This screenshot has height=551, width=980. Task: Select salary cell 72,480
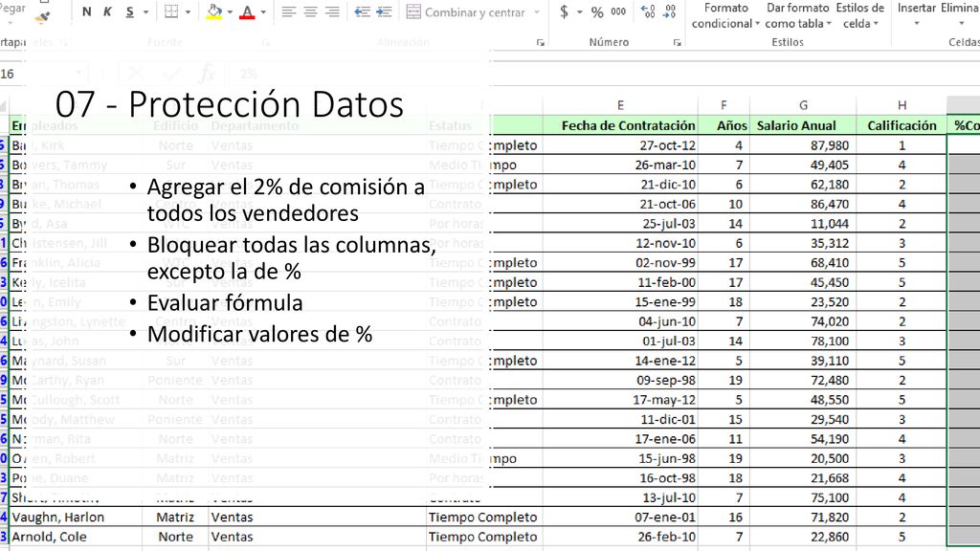tap(803, 381)
